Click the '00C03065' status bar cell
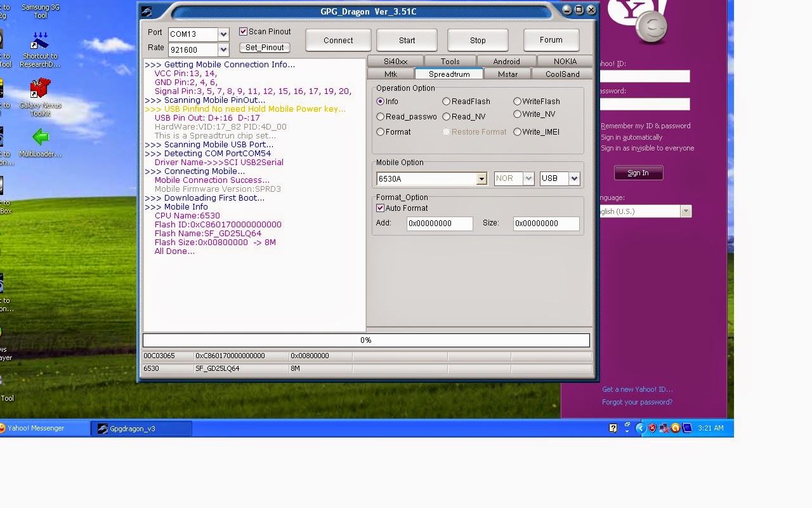The width and height of the screenshot is (812, 508). (x=167, y=356)
